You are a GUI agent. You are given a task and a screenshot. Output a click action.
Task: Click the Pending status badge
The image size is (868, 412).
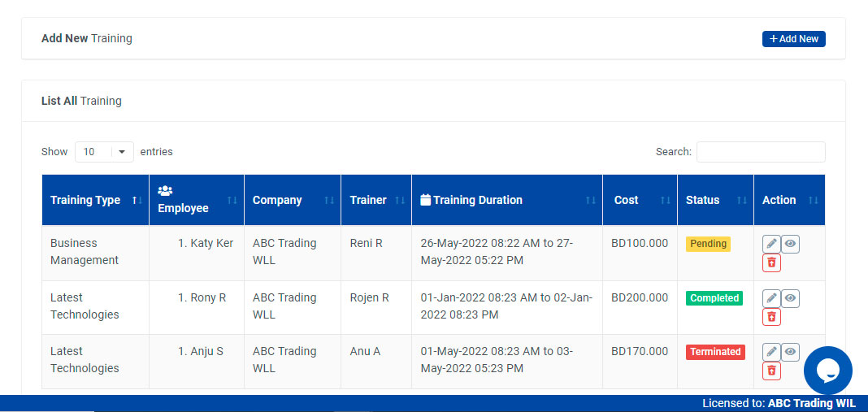coord(708,244)
